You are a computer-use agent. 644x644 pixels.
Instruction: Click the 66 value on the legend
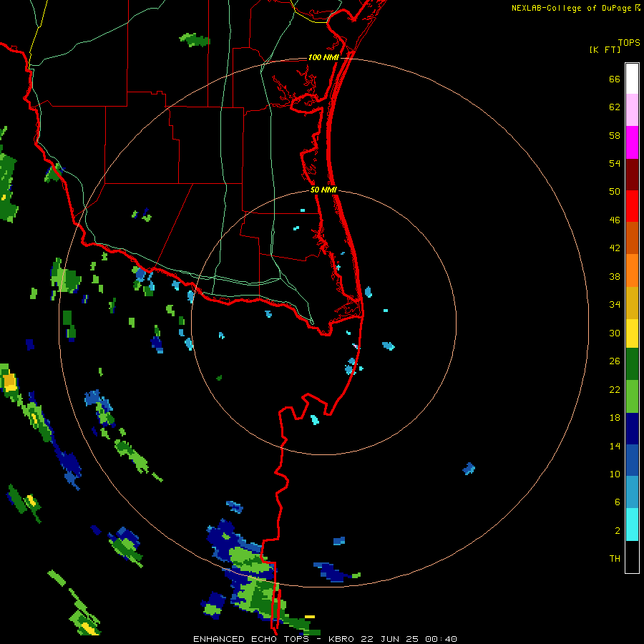(615, 79)
